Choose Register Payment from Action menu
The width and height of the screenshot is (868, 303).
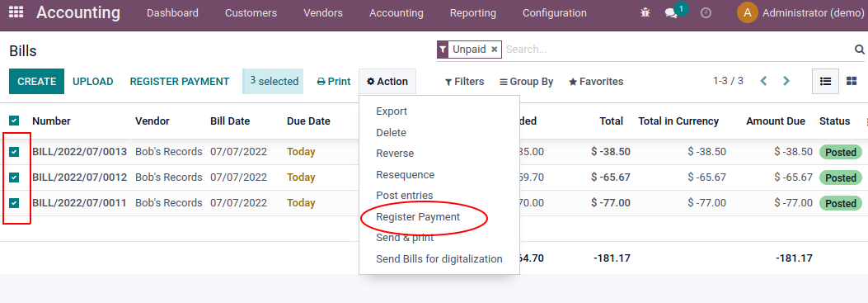[x=418, y=217]
